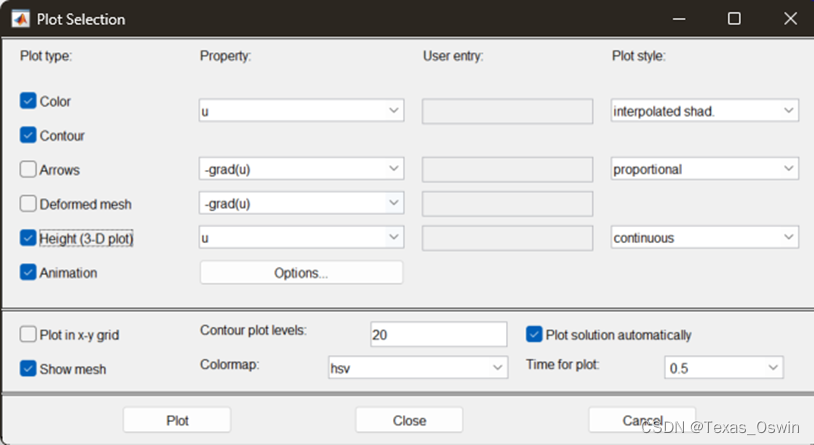This screenshot has width=814, height=445.
Task: Click the Plot style: column label
Action: pyautogui.click(x=639, y=56)
